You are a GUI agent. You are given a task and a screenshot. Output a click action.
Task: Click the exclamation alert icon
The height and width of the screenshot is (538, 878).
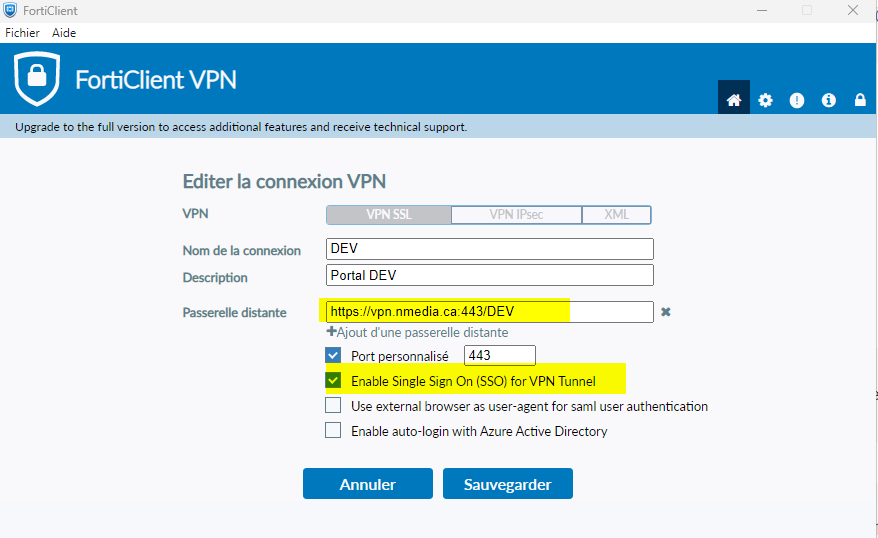tap(797, 99)
